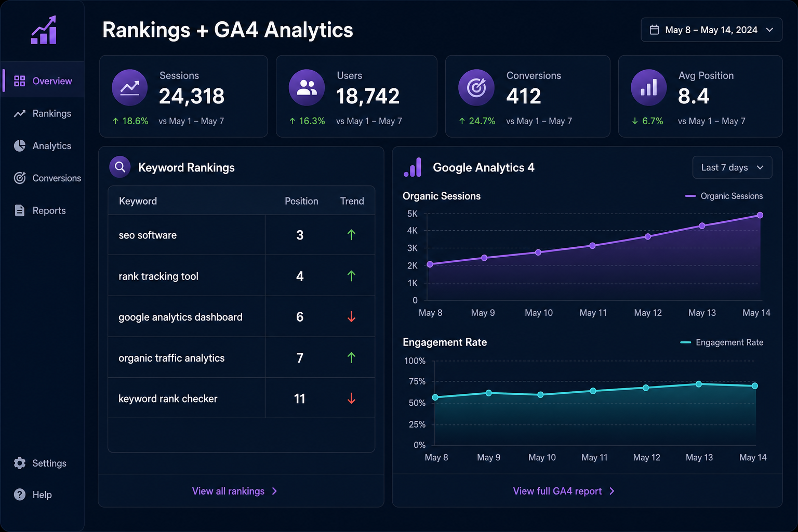Click the down trend arrow for google analytics dashboard
The height and width of the screenshot is (532, 798).
tap(351, 317)
